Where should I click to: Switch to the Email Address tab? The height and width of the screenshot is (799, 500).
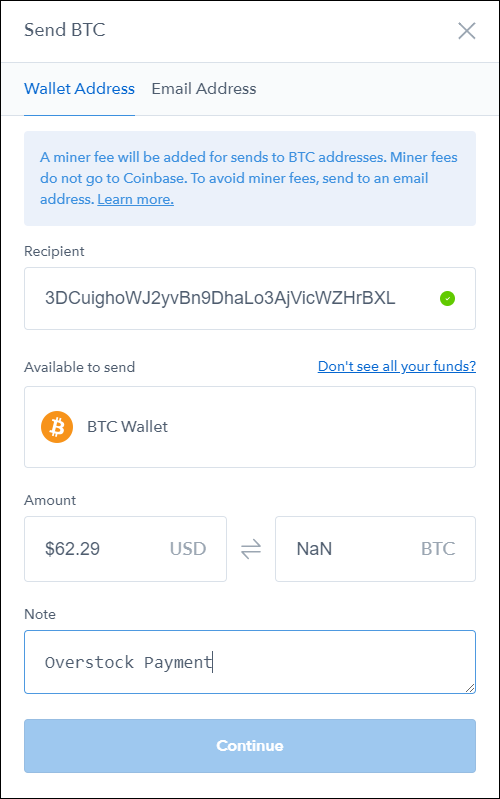coord(204,89)
